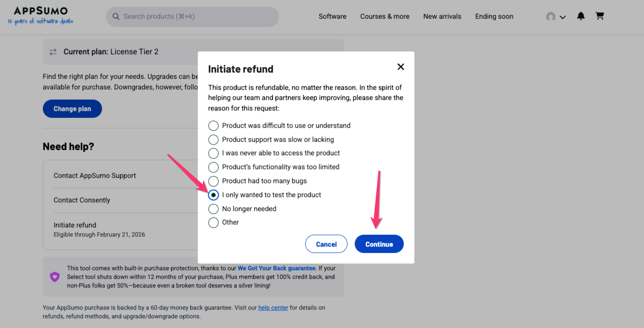
Task: Click the user profile avatar
Action: (x=550, y=17)
